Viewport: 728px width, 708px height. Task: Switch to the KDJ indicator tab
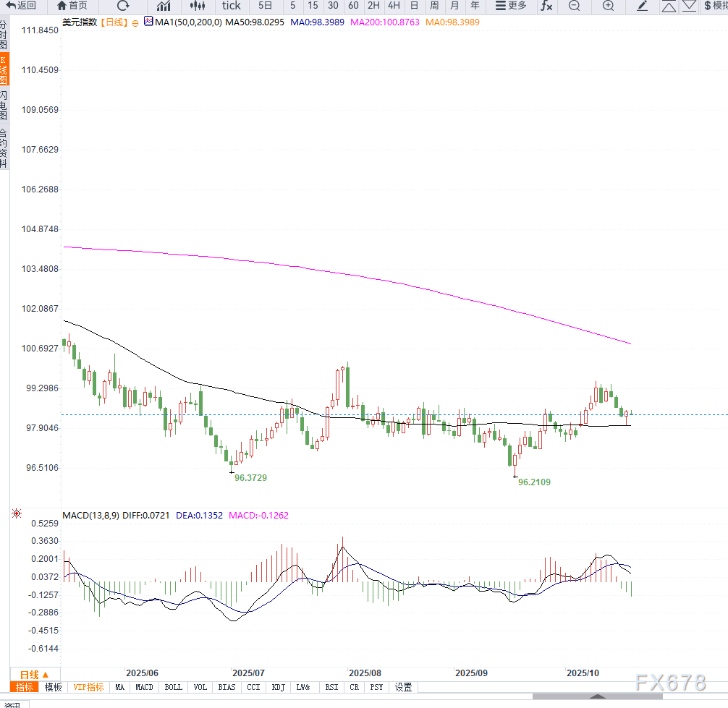tap(278, 687)
